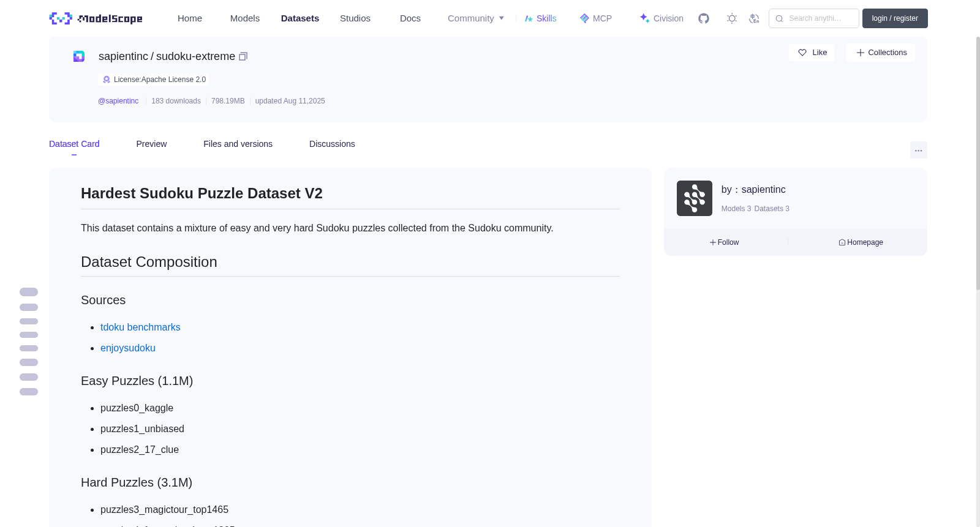Open the three-dot more options menu
Viewport: 980px width, 527px height.
coord(919,150)
